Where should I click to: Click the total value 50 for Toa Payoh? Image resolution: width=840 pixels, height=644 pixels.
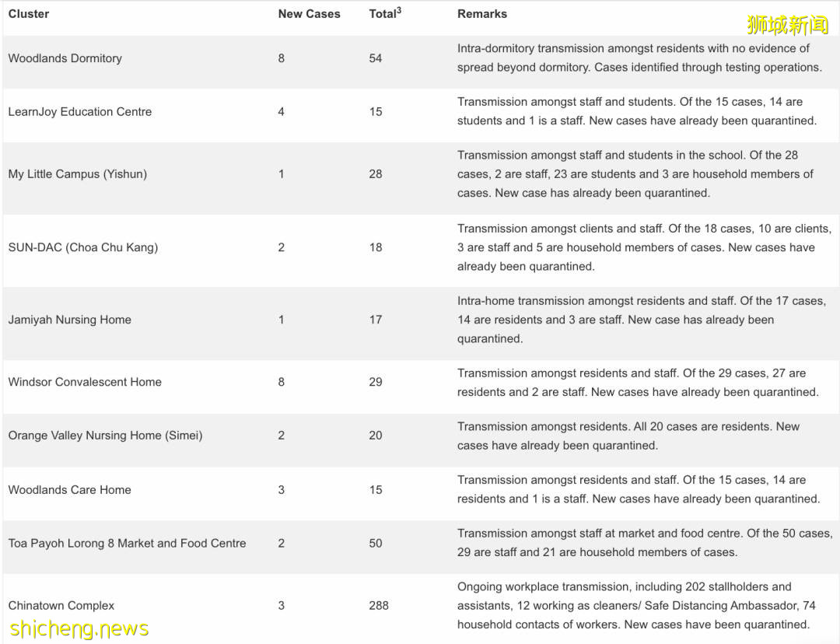pyautogui.click(x=376, y=543)
